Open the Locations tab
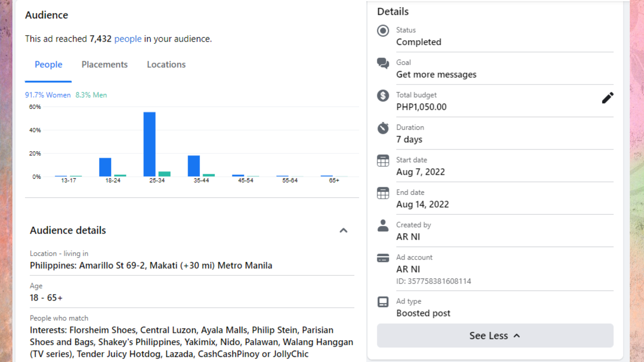 [166, 64]
